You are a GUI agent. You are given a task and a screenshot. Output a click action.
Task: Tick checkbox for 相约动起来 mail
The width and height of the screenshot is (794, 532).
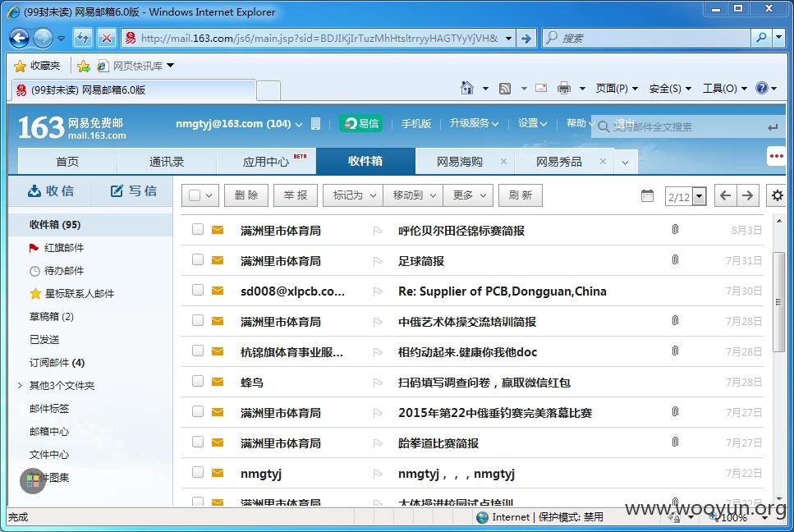point(198,351)
